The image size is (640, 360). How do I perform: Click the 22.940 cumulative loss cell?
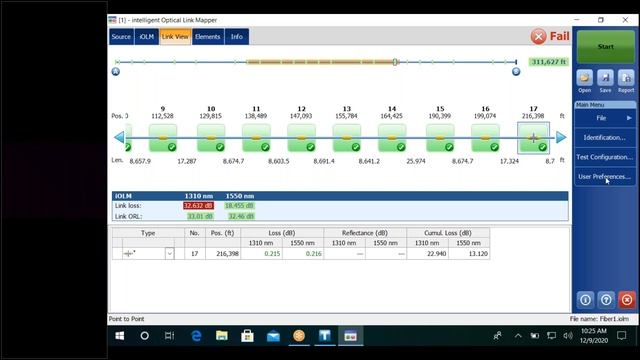pyautogui.click(x=427, y=254)
